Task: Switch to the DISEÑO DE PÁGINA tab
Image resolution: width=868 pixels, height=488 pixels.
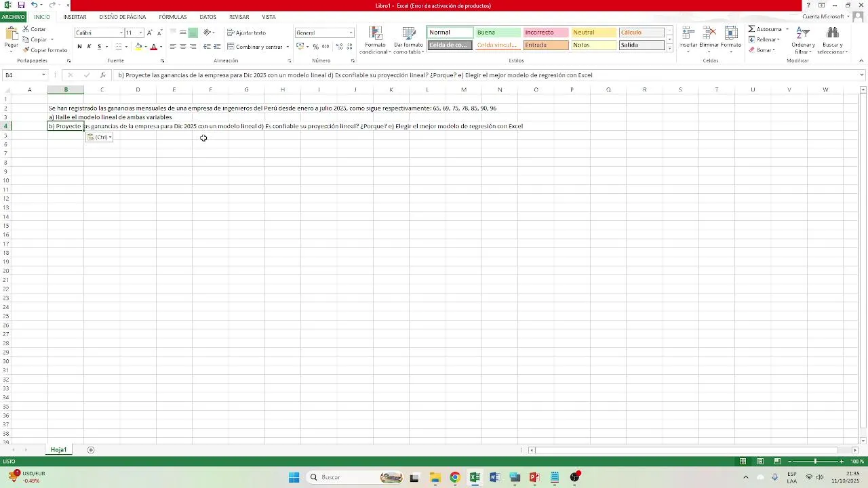Action: [x=122, y=17]
